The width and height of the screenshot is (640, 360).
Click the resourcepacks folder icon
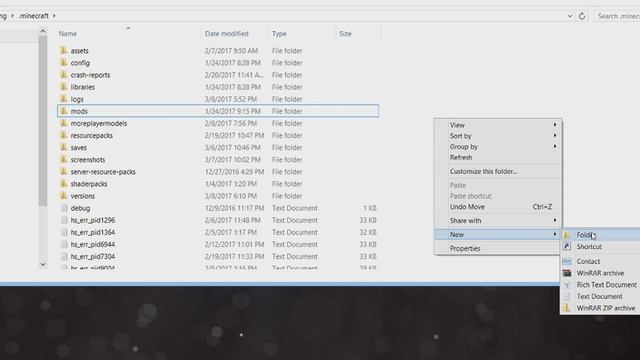tap(64, 135)
